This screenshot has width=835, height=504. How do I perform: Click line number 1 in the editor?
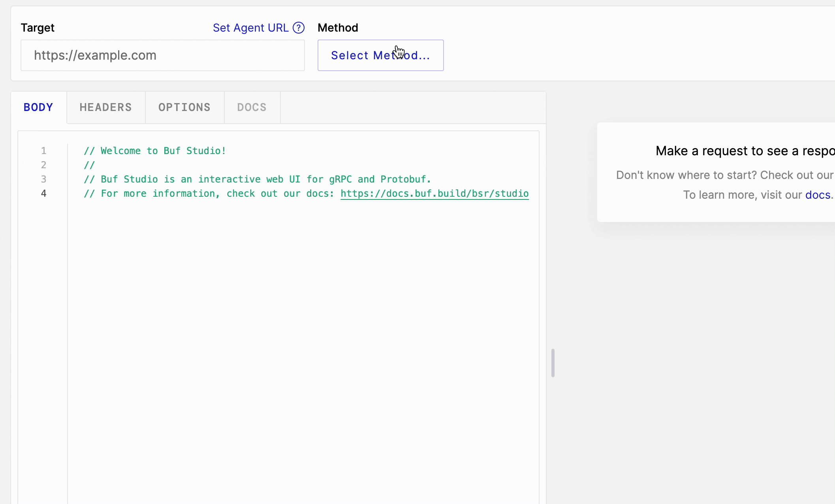tap(43, 150)
